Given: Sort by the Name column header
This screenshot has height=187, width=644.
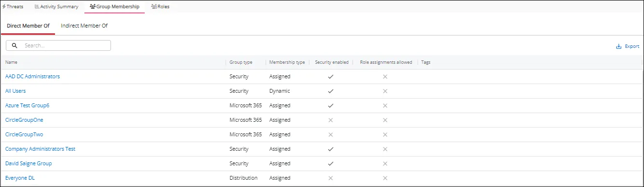Looking at the screenshot, I should (x=11, y=62).
